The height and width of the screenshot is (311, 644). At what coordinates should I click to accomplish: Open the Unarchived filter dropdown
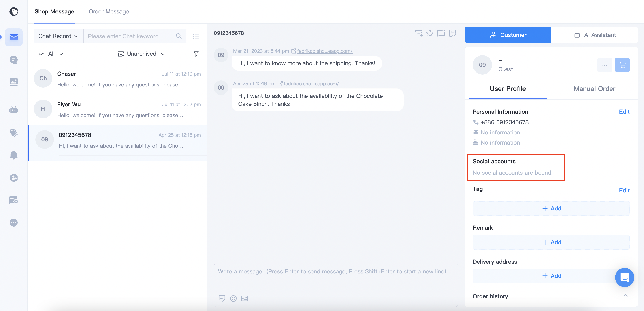tap(141, 54)
